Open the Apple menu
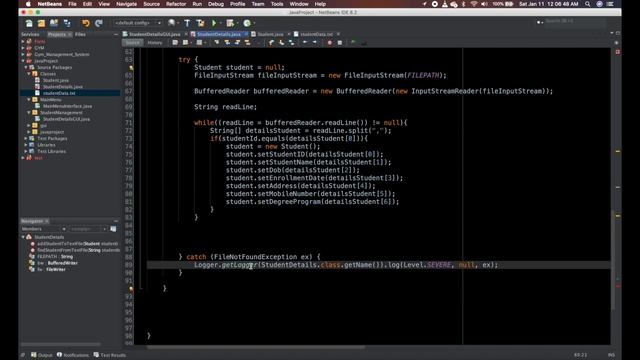640x360 pixels. 28,4
